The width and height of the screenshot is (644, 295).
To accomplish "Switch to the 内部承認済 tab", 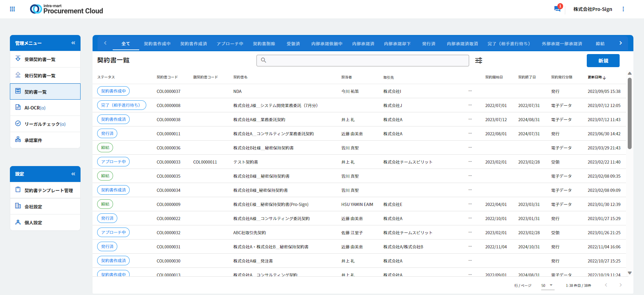I will [363, 44].
